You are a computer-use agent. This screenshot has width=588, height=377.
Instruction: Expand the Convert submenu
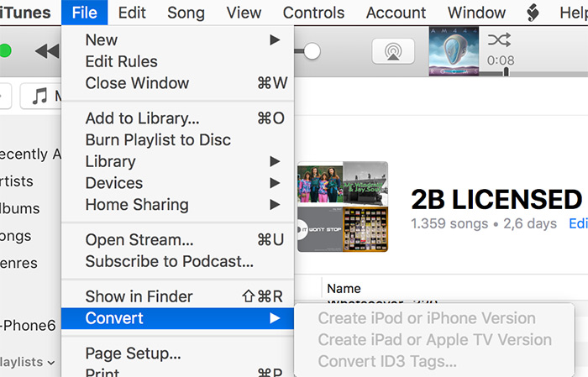coord(178,318)
